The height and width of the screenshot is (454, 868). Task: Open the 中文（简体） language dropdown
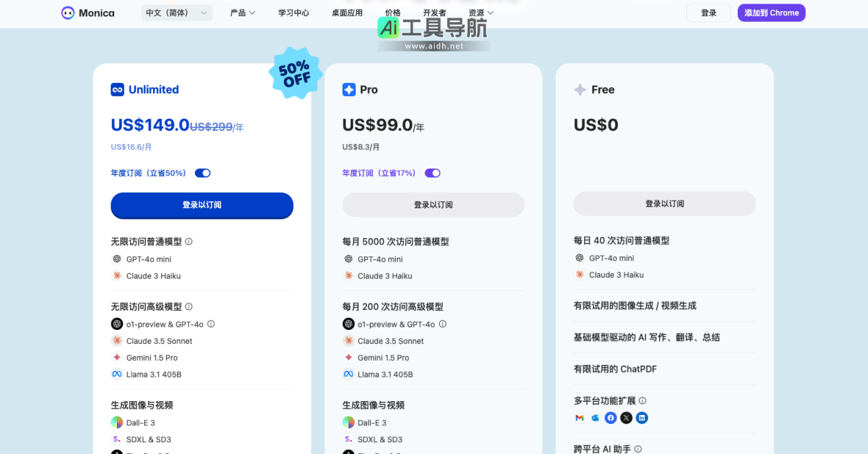[177, 13]
